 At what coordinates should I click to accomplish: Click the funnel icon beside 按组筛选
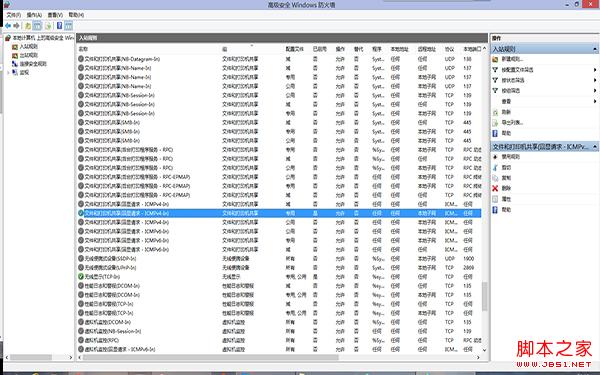(x=495, y=91)
